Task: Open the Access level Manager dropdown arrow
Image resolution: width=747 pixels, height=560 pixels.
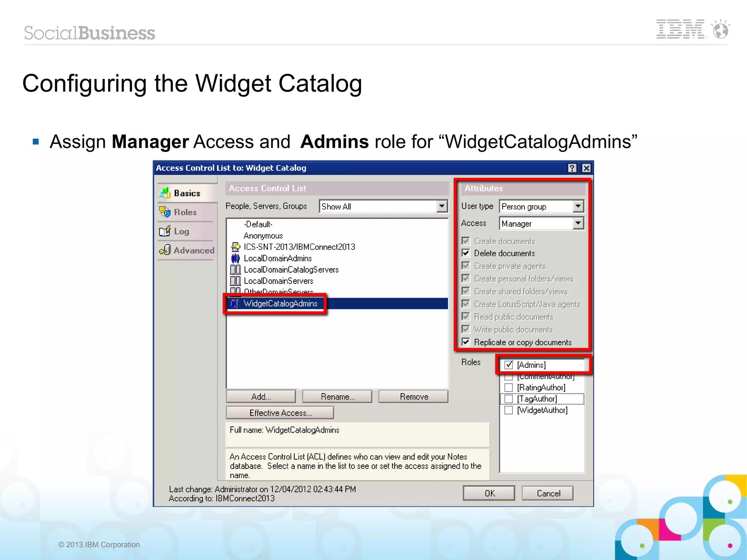Action: pos(578,223)
